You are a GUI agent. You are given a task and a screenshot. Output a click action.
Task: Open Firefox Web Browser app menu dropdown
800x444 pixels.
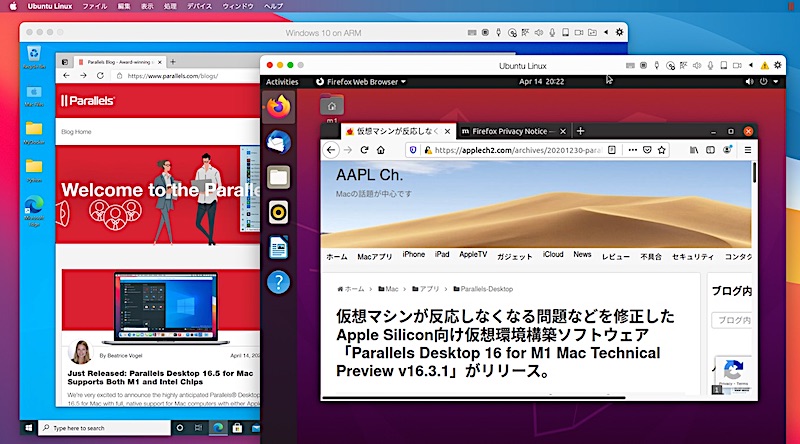(361, 82)
